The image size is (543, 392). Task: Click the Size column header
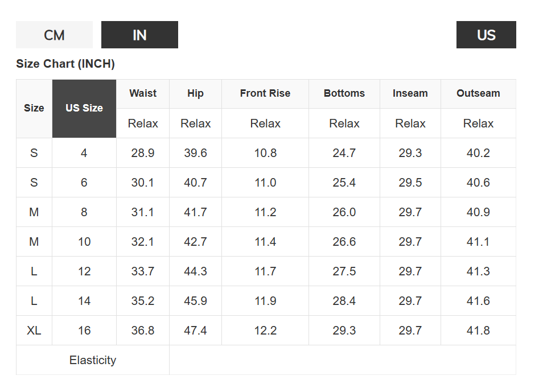pos(34,108)
